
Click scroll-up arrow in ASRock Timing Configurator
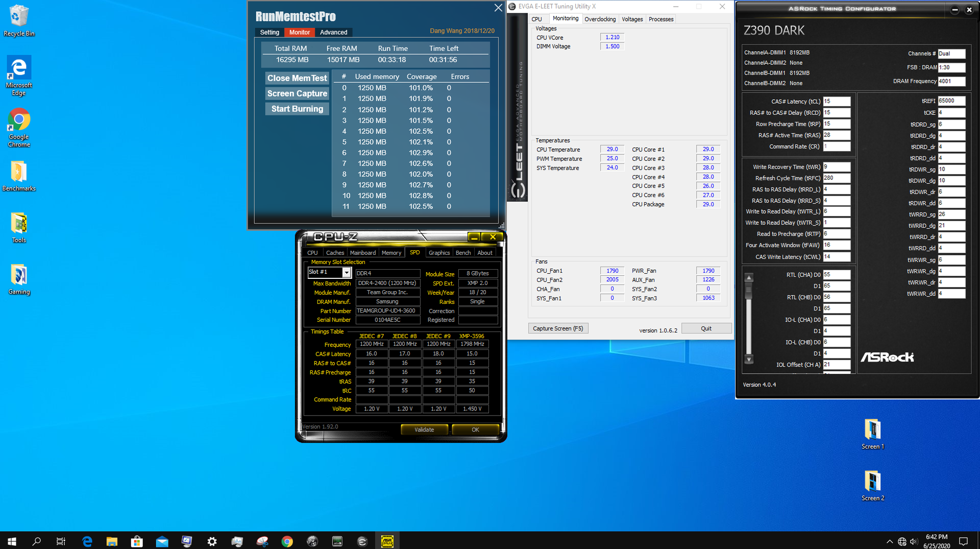click(x=749, y=278)
